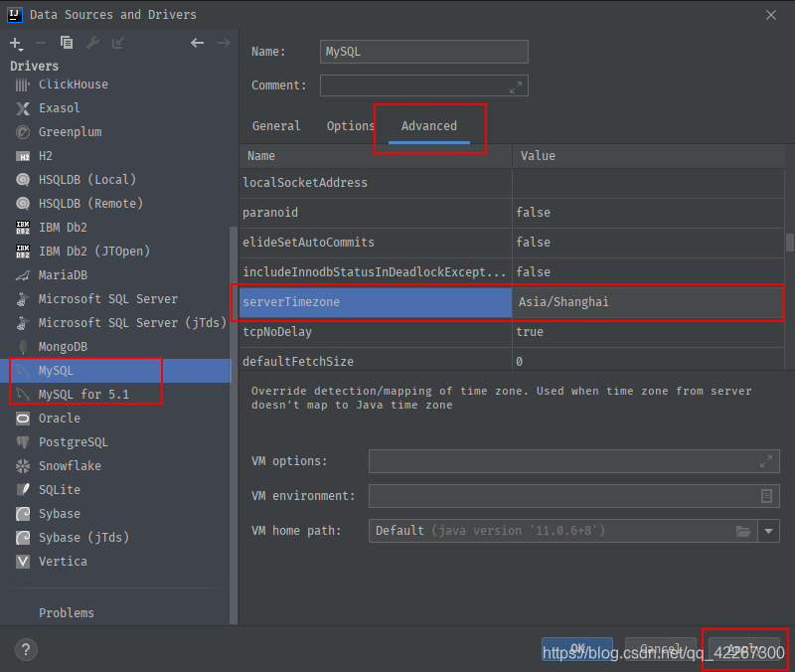Select the H2 driver icon
This screenshot has width=795, height=672.
pos(22,156)
